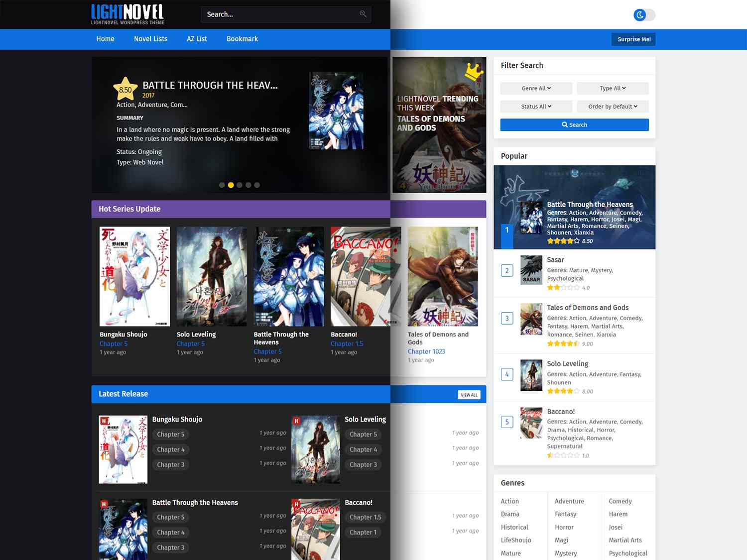Open Bungaku Shoujo cover in Hot Series
Viewport: 747px width, 560px height.
pyautogui.click(x=134, y=277)
